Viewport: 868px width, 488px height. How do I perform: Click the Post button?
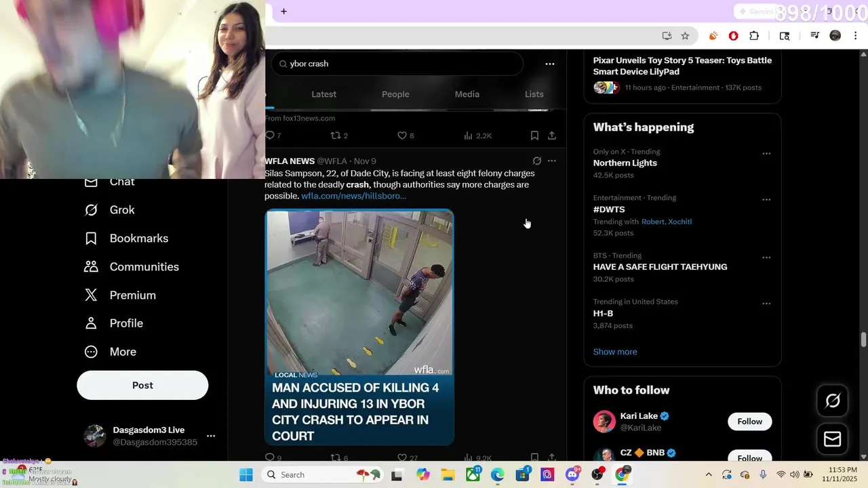(x=142, y=385)
